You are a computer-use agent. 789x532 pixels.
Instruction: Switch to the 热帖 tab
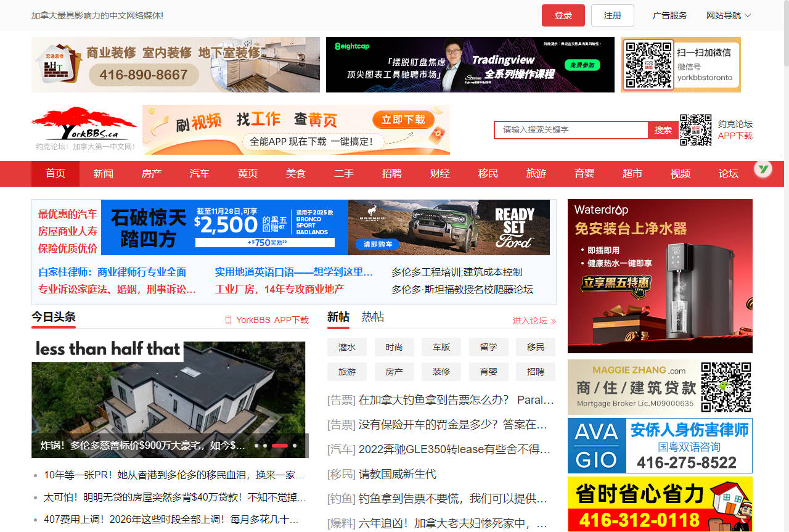[372, 317]
